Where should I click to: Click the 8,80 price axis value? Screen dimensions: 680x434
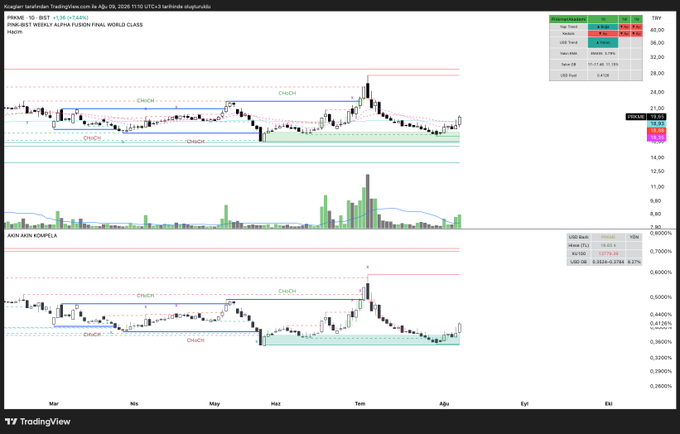(655, 214)
